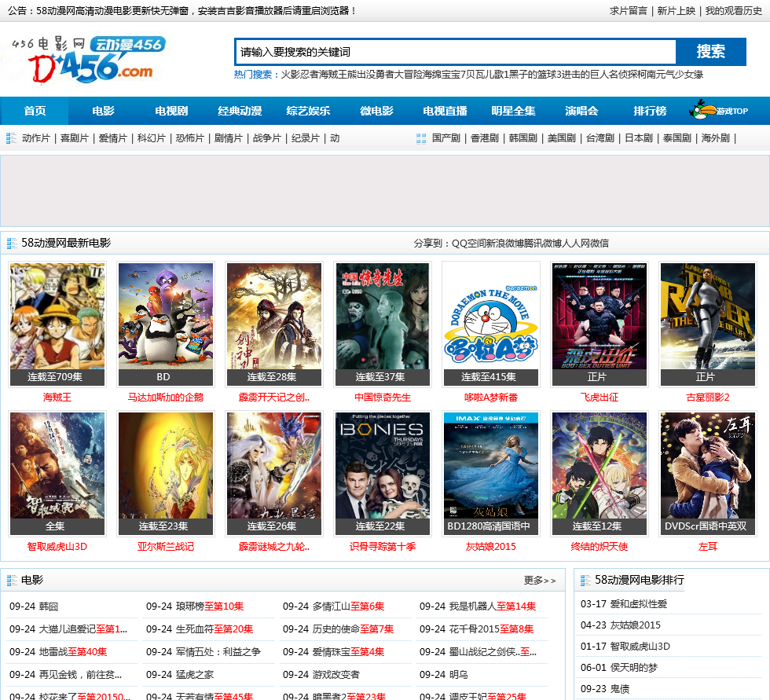The width and height of the screenshot is (770, 700).
Task: Open the 中国惊奇先生 poster thumbnail
Action: coord(383,324)
